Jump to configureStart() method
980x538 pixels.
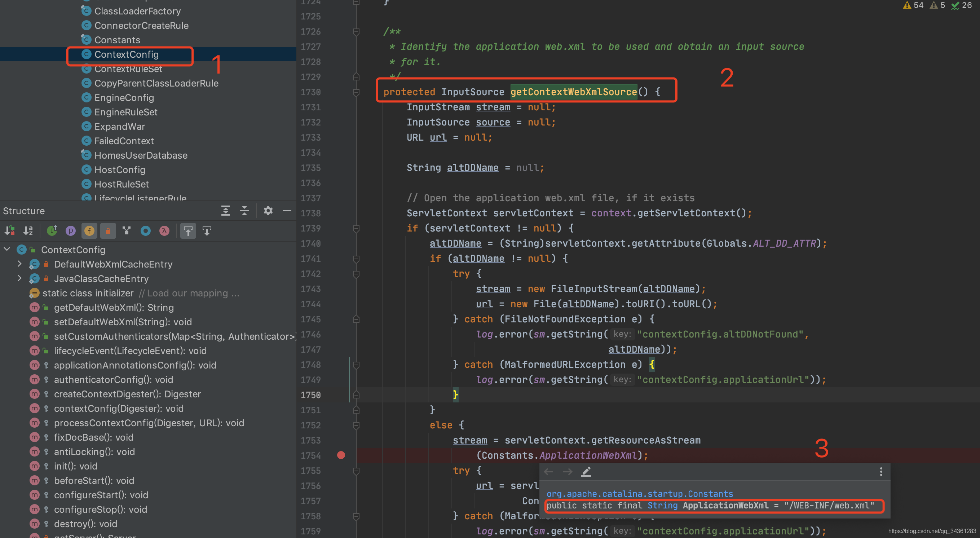(101, 495)
